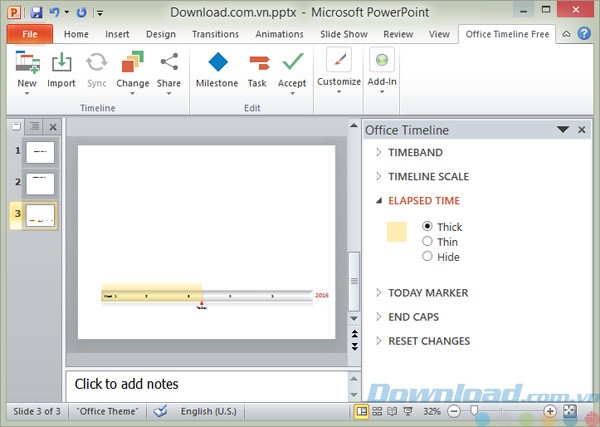Click the Accept checkmark icon
The image size is (600, 427).
pos(292,62)
